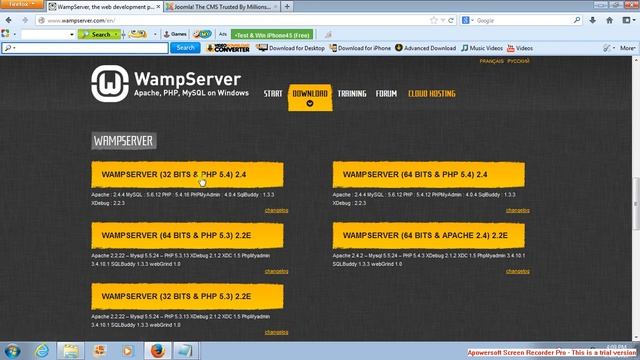Screen dimensions: 640x360
Task: Expand the green Search button arrow
Action: 116,35
